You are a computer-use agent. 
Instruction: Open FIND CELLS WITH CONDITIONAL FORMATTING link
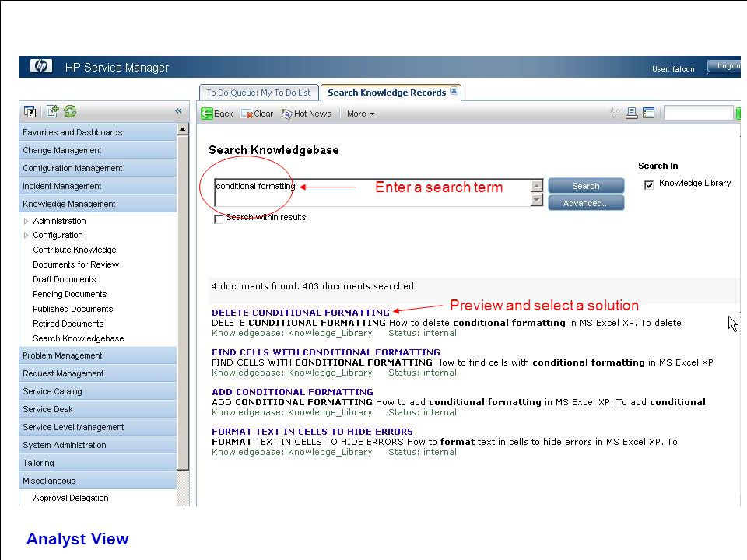pos(326,352)
